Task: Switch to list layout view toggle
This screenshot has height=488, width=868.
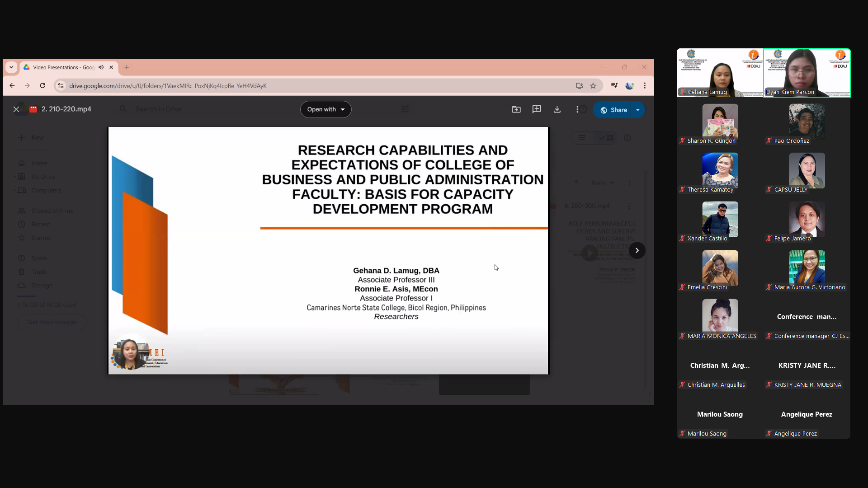Action: (x=582, y=138)
